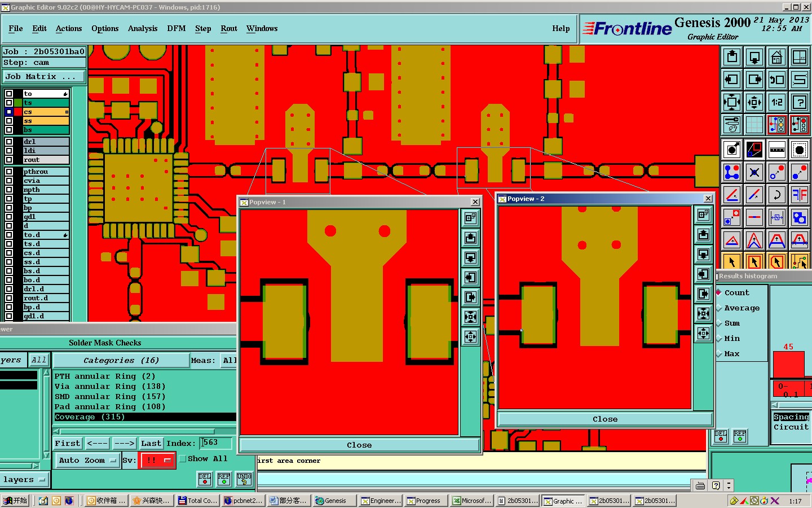812x508 pixels.
Task: Select SMD annular Ring (157) row
Action: pos(145,397)
